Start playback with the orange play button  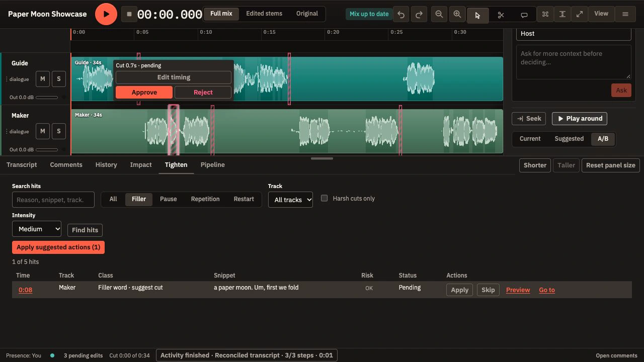tap(106, 14)
